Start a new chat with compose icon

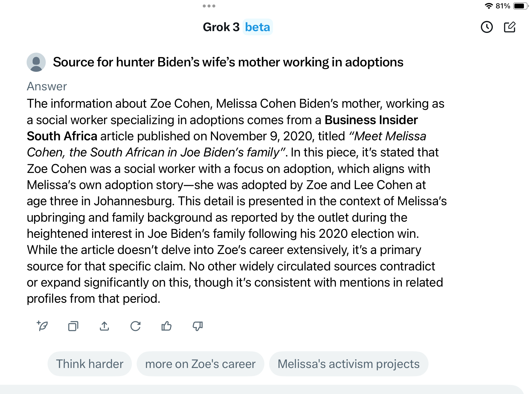510,27
